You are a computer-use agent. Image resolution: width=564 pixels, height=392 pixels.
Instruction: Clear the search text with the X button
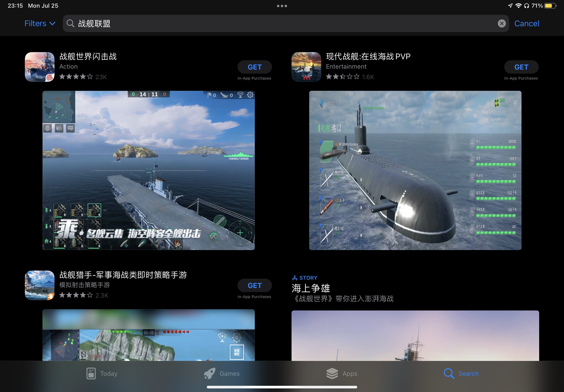(502, 24)
